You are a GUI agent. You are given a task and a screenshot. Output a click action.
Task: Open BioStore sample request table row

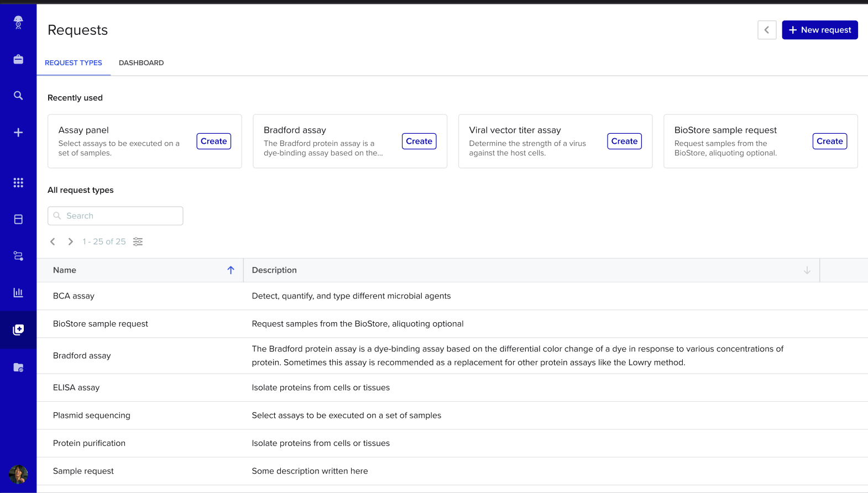(x=452, y=324)
